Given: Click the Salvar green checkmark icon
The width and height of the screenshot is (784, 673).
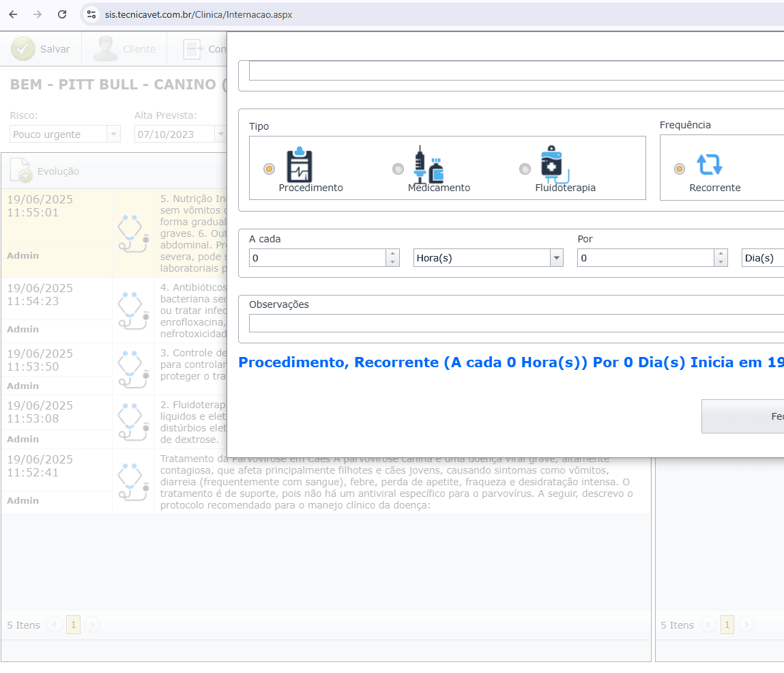Looking at the screenshot, I should [x=23, y=49].
